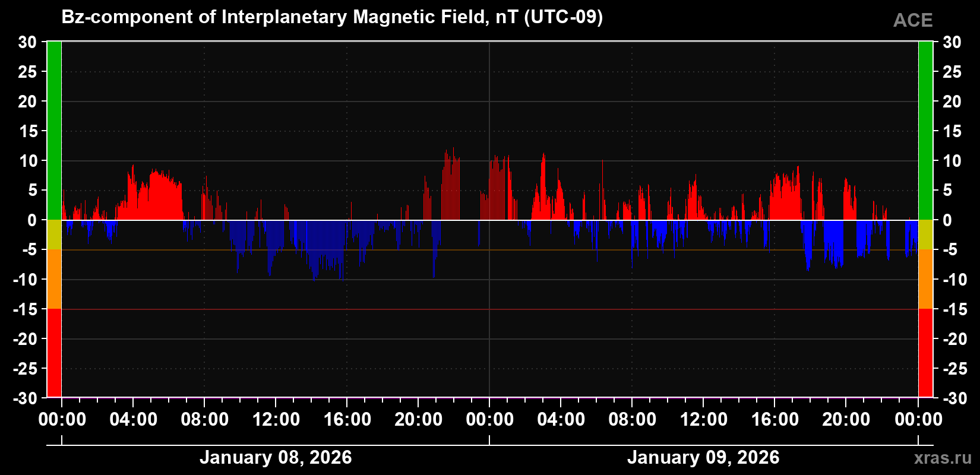Click the 12:00 tick label under January 08

point(276,420)
